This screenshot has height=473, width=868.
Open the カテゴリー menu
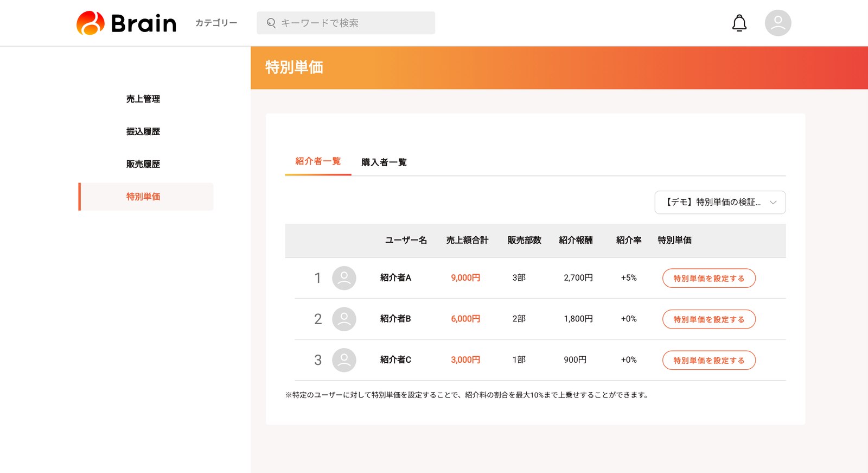(x=216, y=23)
